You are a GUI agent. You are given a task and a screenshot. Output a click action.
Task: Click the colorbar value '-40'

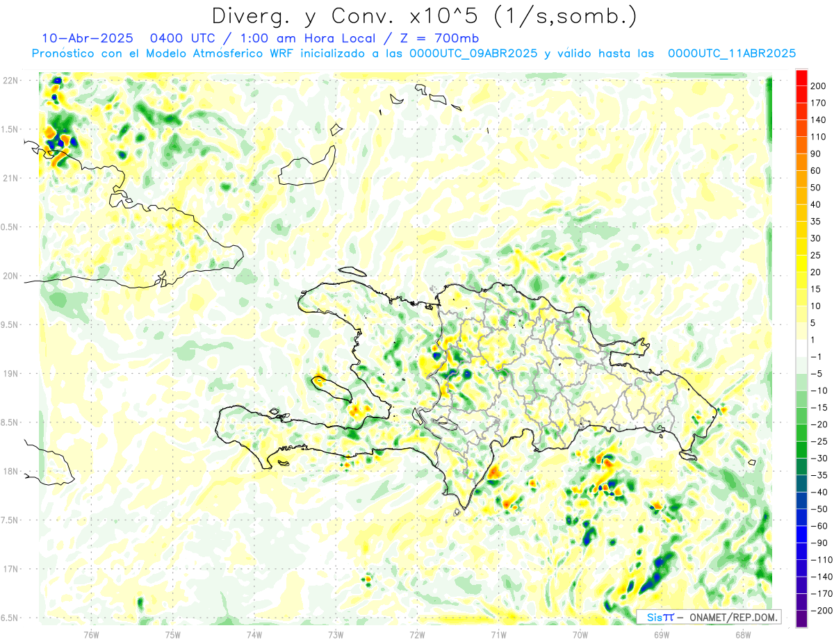pyautogui.click(x=819, y=492)
